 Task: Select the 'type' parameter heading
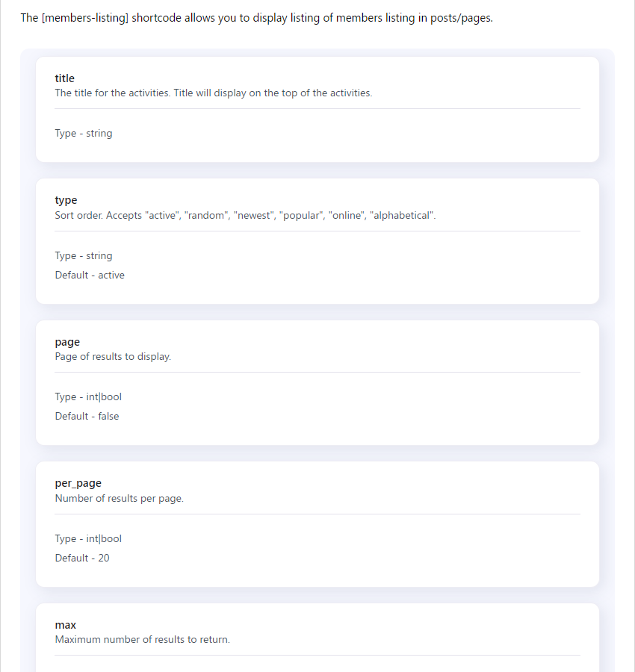click(x=66, y=200)
